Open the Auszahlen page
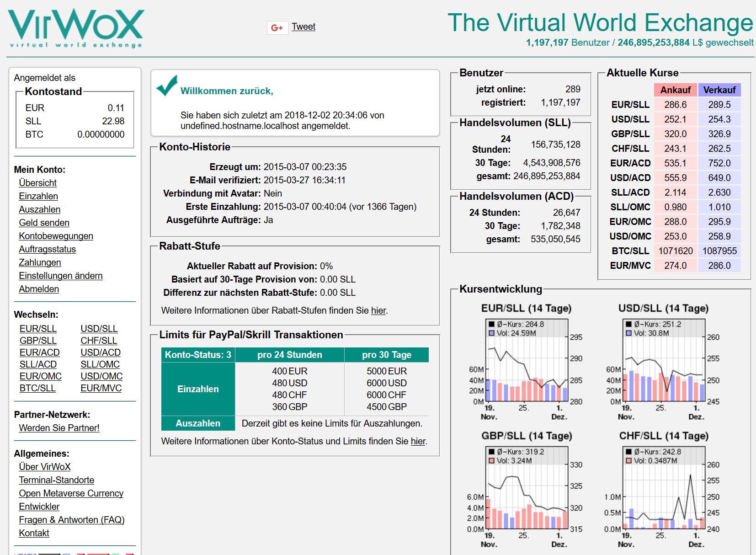The width and height of the screenshot is (756, 555). click(x=40, y=209)
